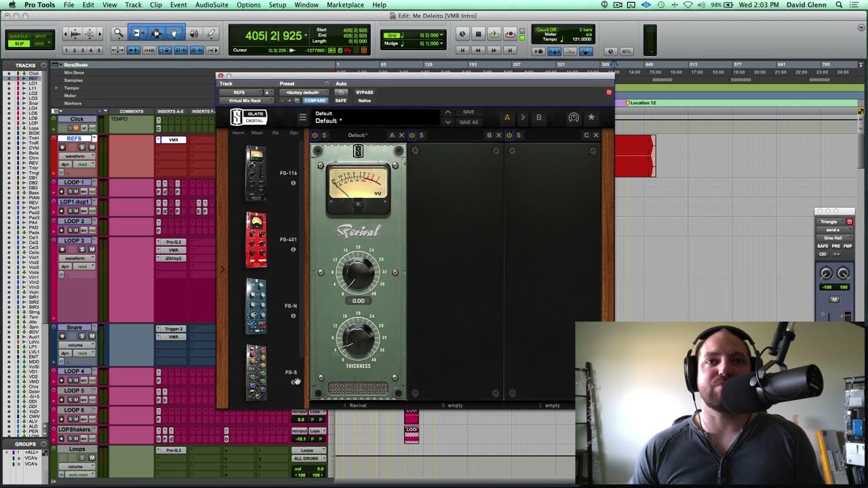Select the Scrubber speaker tool
The width and height of the screenshot is (868, 488).
pyautogui.click(x=194, y=33)
